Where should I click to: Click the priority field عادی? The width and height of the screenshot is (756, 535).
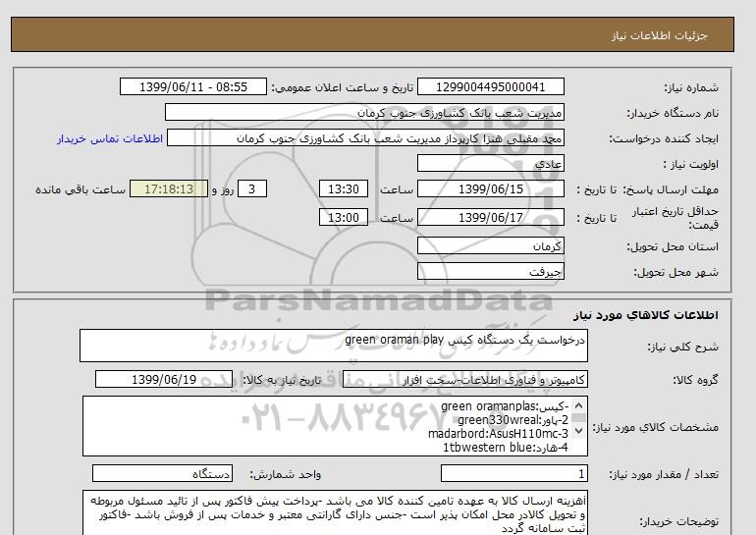[x=490, y=163]
